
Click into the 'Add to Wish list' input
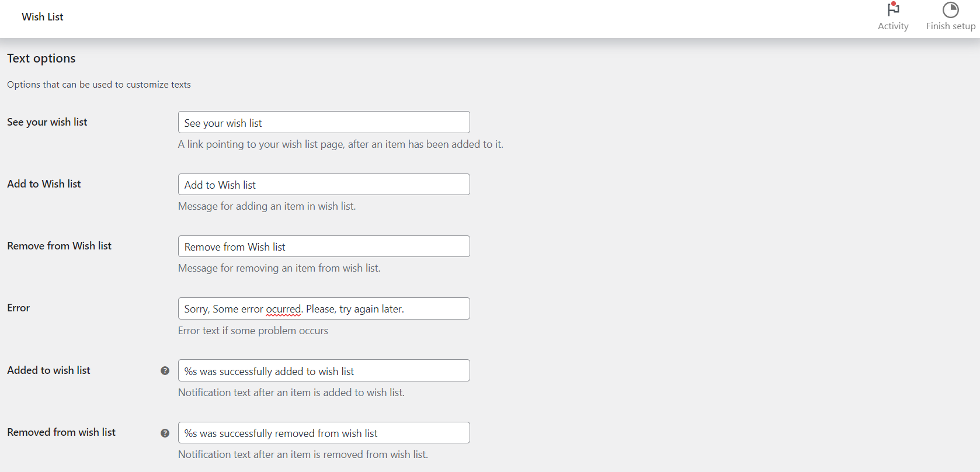[324, 185]
